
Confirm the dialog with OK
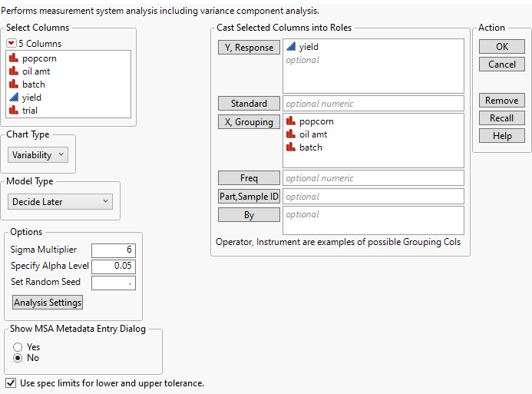click(502, 47)
